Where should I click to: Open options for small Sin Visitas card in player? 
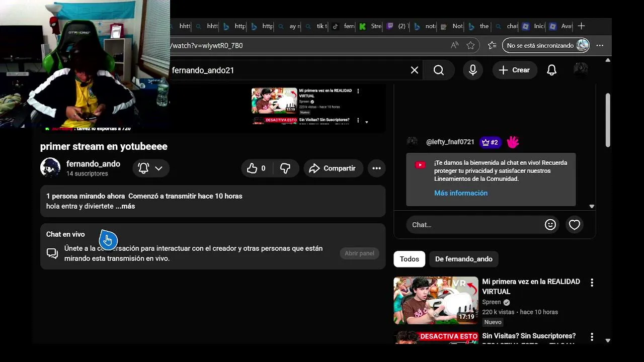point(358,120)
